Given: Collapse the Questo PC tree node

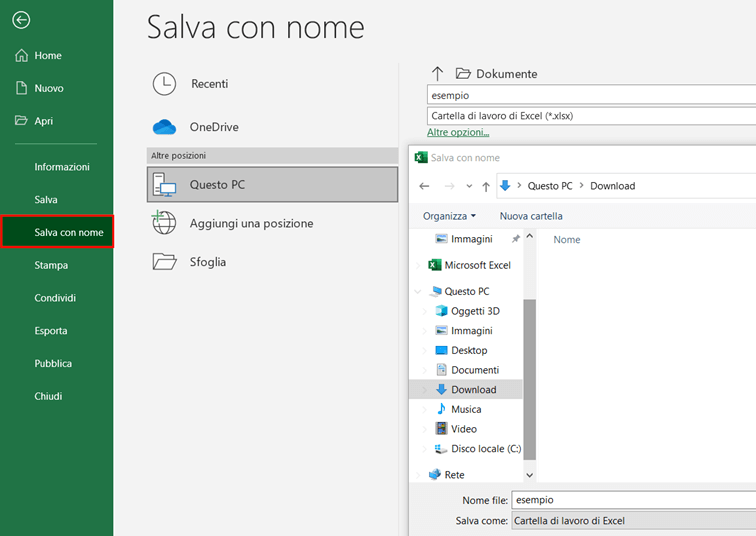Looking at the screenshot, I should click(x=418, y=291).
